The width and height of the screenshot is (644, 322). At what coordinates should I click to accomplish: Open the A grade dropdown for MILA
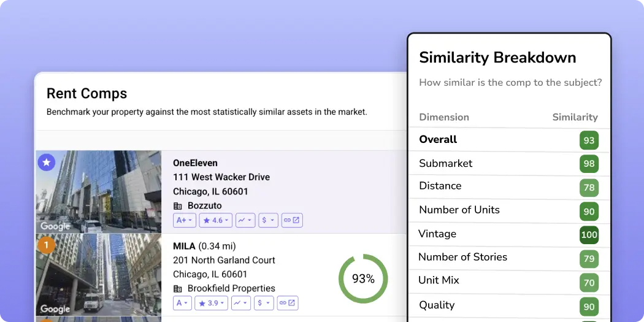[x=182, y=303]
